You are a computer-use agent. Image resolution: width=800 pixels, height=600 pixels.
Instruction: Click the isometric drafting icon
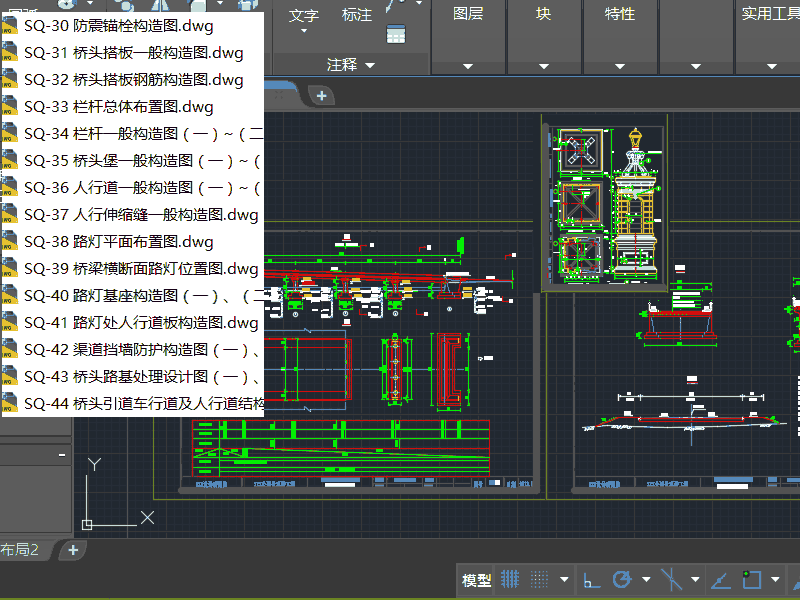672,579
